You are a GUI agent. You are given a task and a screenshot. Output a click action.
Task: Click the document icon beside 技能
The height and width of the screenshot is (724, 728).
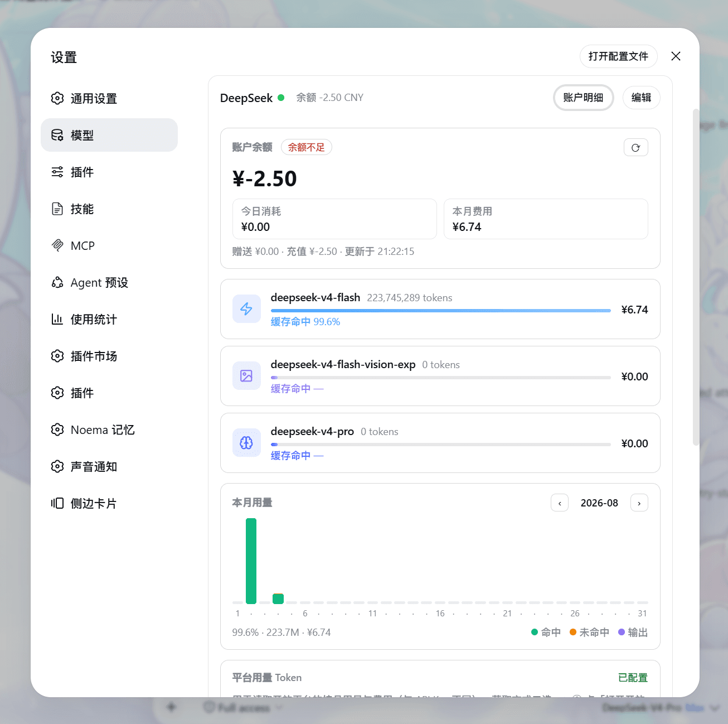(57, 209)
